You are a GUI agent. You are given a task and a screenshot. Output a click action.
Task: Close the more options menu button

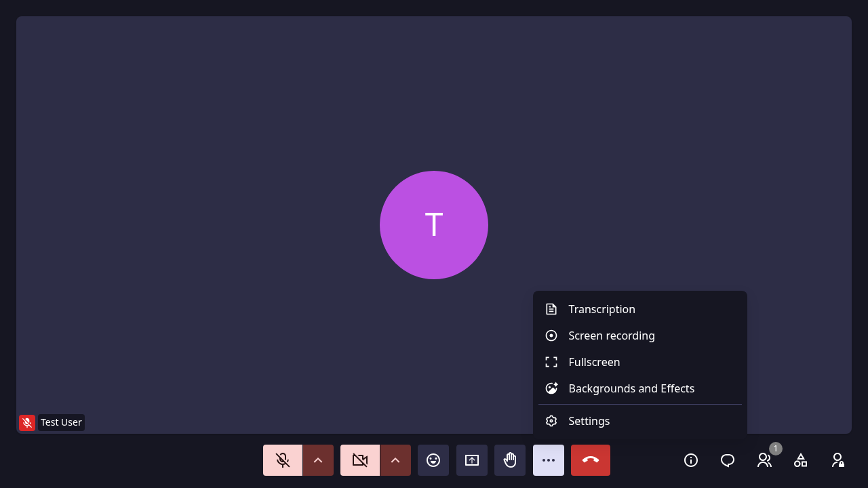coord(549,460)
